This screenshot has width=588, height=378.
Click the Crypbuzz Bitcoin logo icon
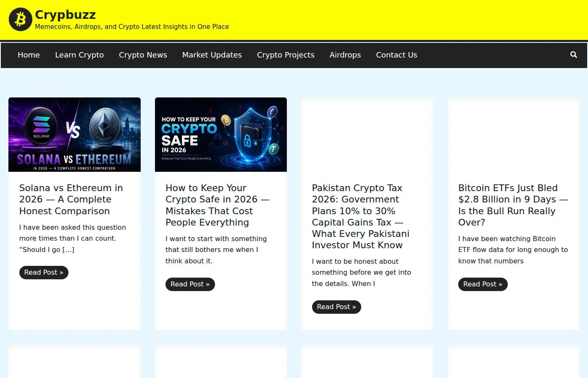[x=20, y=19]
